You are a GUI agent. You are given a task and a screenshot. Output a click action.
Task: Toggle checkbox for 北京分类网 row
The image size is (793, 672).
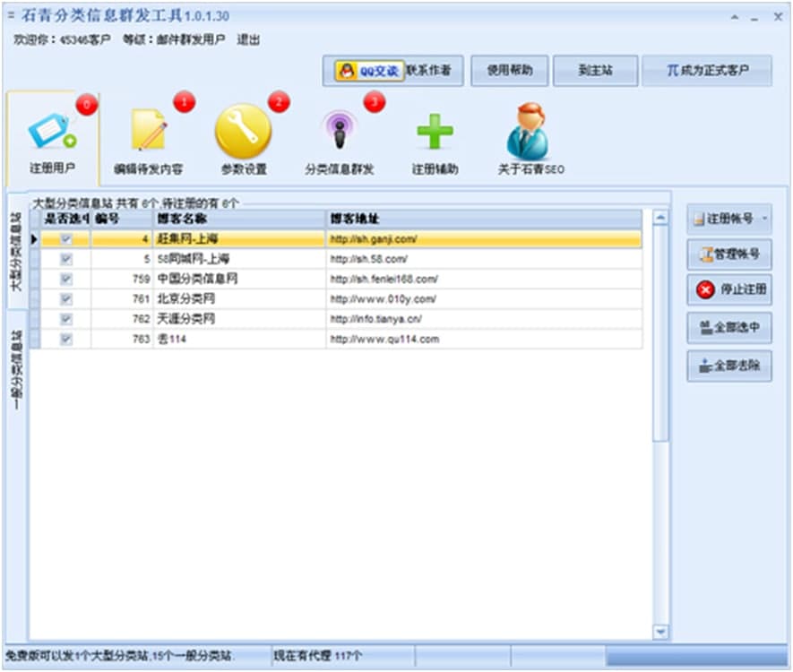point(65,299)
